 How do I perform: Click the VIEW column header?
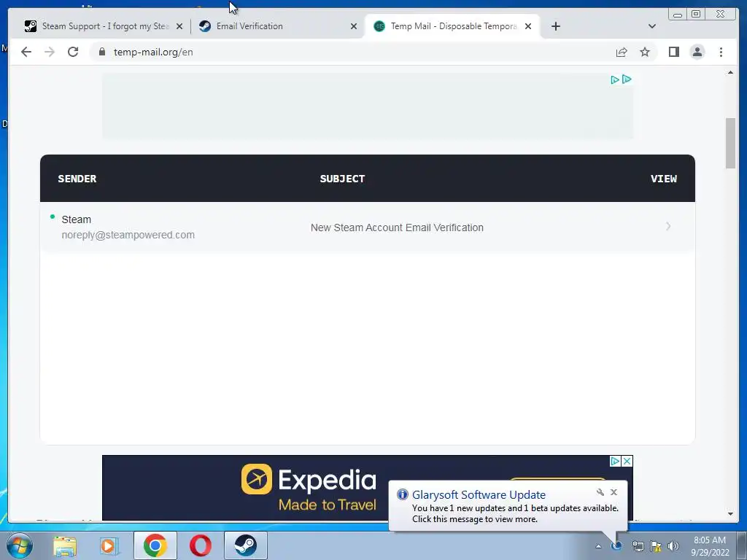[x=664, y=179]
